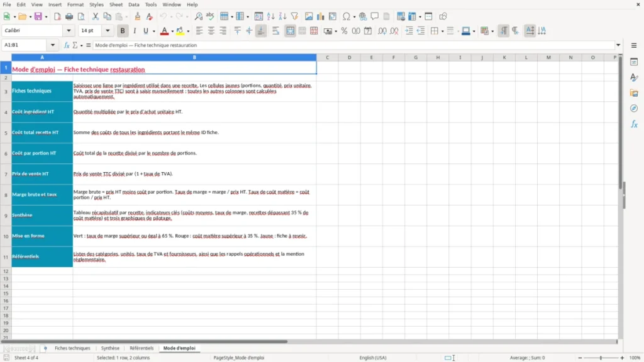The image size is (644, 362).
Task: Click the Copy icon
Action: click(x=107, y=16)
